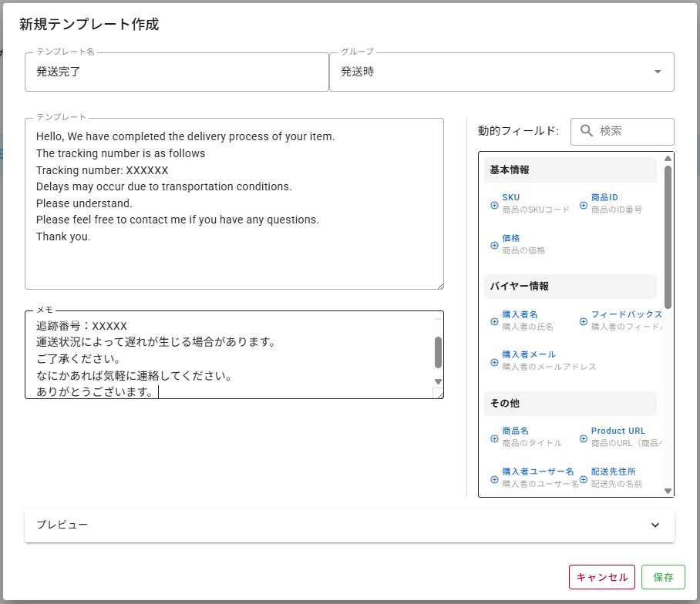
Task: Click the magnifier icon in the search box
Action: (586, 131)
